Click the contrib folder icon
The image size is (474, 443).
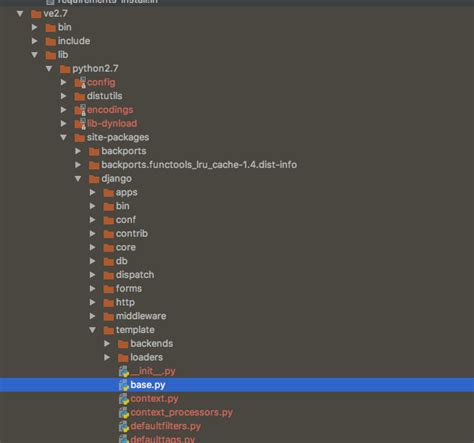(109, 234)
